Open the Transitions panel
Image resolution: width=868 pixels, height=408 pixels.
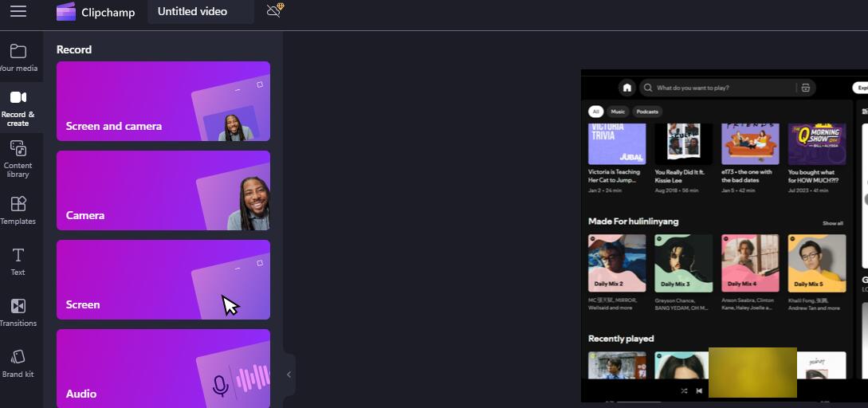click(18, 312)
